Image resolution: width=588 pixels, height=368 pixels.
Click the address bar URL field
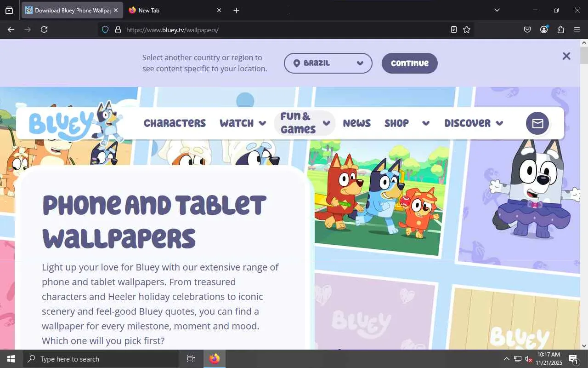(x=286, y=29)
